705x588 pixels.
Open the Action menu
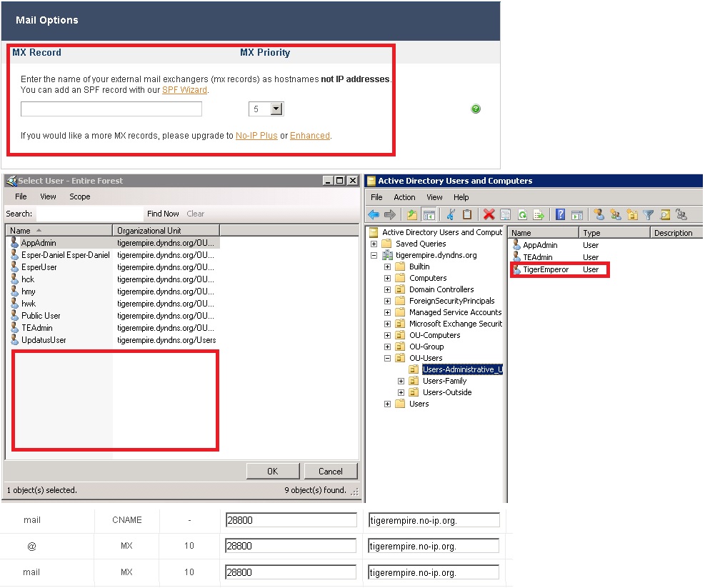[404, 197]
